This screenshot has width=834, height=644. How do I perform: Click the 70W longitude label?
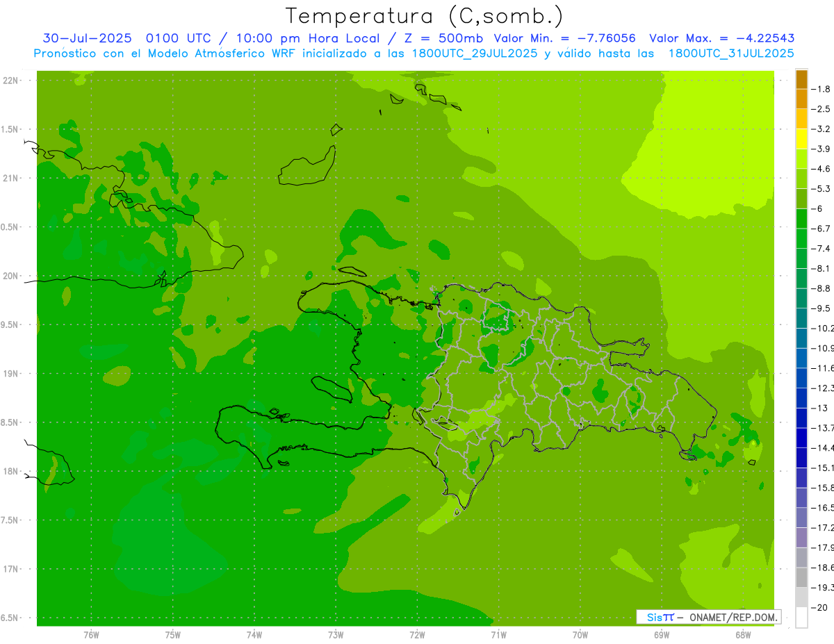[x=580, y=635]
